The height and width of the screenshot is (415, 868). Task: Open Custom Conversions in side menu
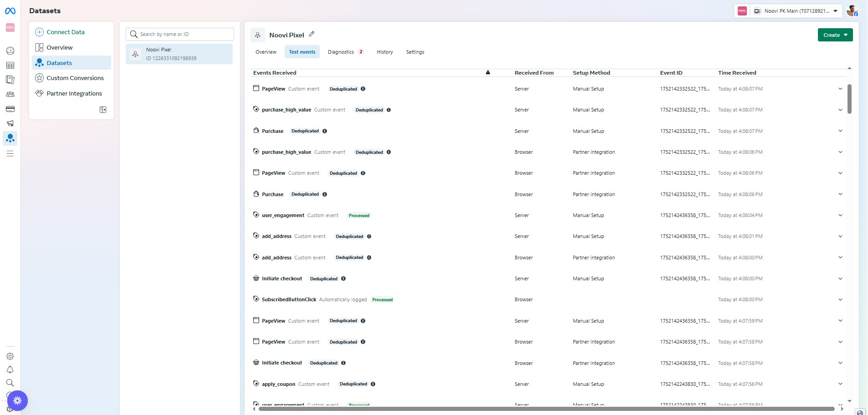pos(75,78)
